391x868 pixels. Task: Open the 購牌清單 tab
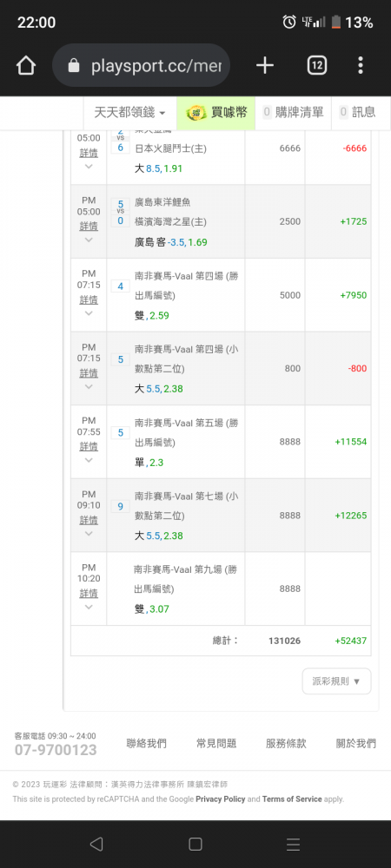[x=293, y=112]
